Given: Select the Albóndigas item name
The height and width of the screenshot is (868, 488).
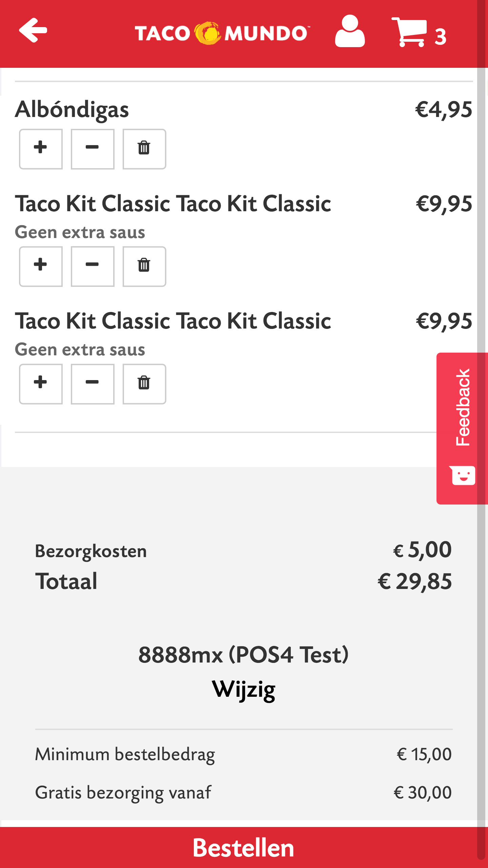Looking at the screenshot, I should click(72, 110).
